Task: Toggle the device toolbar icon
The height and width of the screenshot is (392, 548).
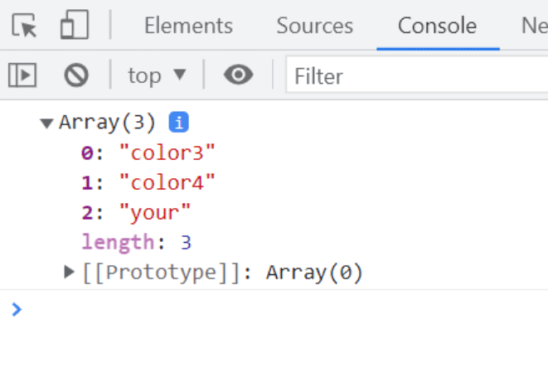Action: coord(75,26)
